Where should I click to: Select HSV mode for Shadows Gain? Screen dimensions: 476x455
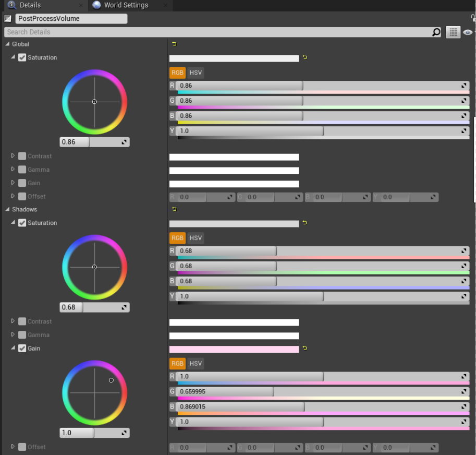click(196, 363)
